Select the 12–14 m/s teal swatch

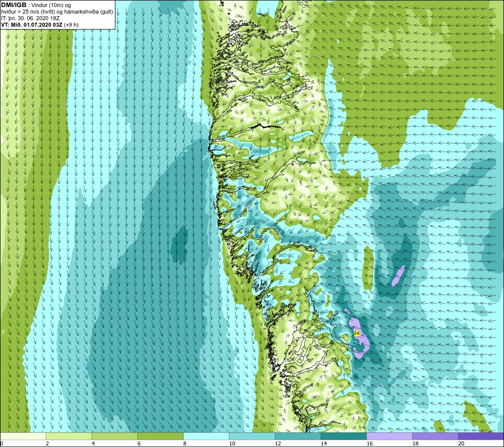click(x=298, y=436)
